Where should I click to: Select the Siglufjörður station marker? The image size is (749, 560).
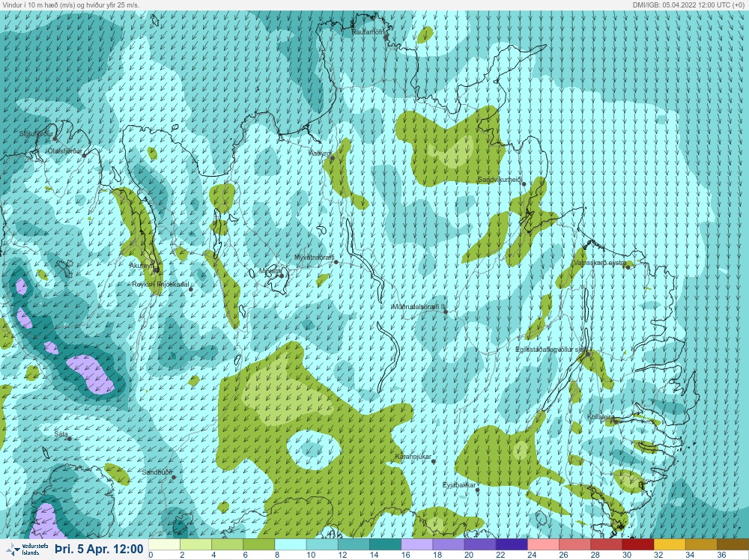tap(55, 139)
